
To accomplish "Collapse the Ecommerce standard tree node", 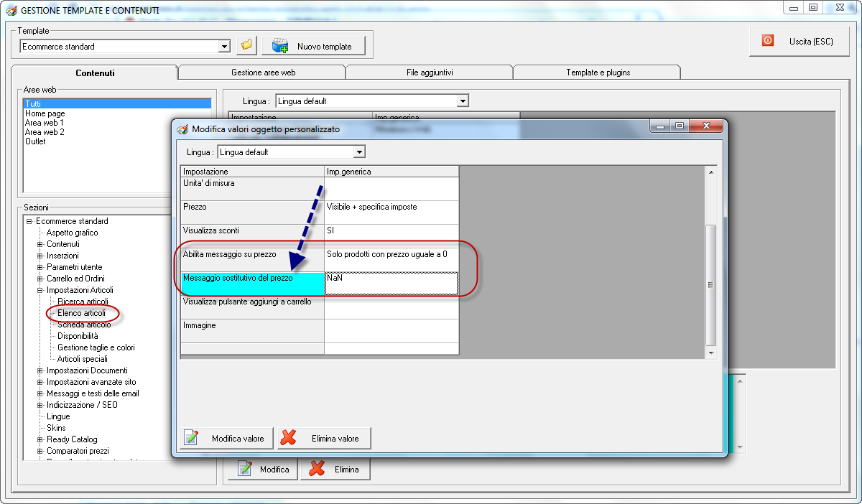I will 29,221.
